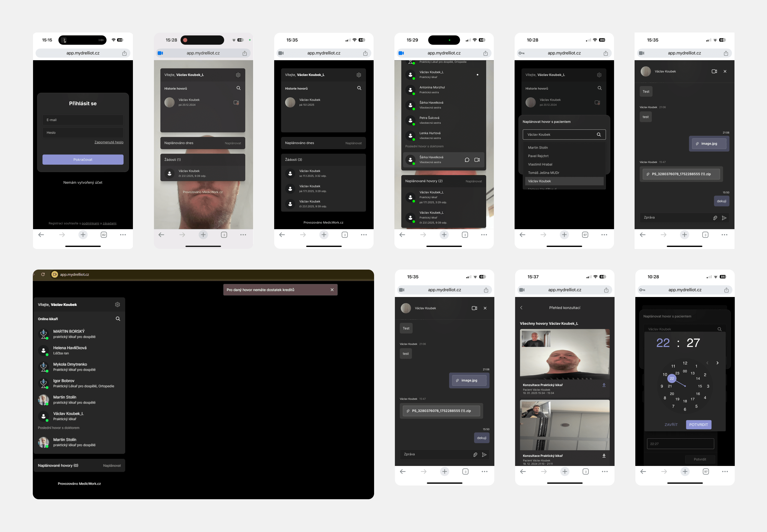Image resolution: width=767 pixels, height=532 pixels.
Task: Click Historie hovorů search on Žádosti (1) dashboard
Action: [238, 88]
